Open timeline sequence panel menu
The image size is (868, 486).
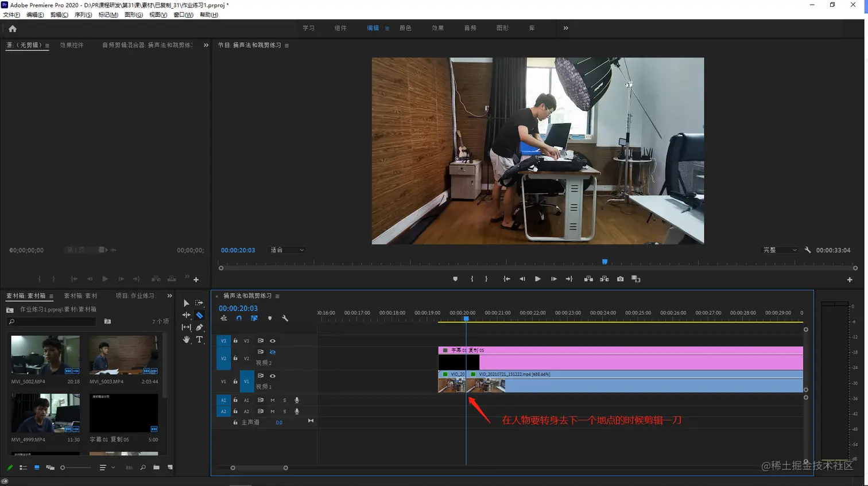pyautogui.click(x=277, y=296)
